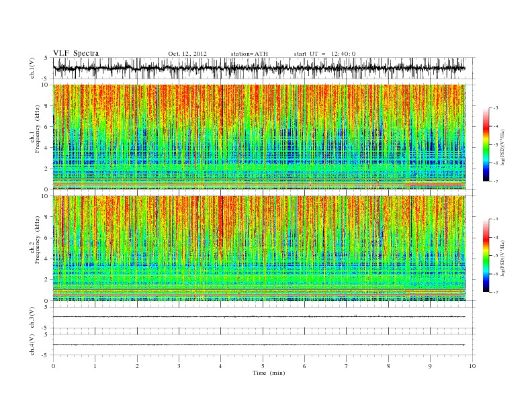Image resolution: width=532 pixels, height=411 pixels.
Task: Click time axis tick label "6"
Action: click(x=304, y=366)
